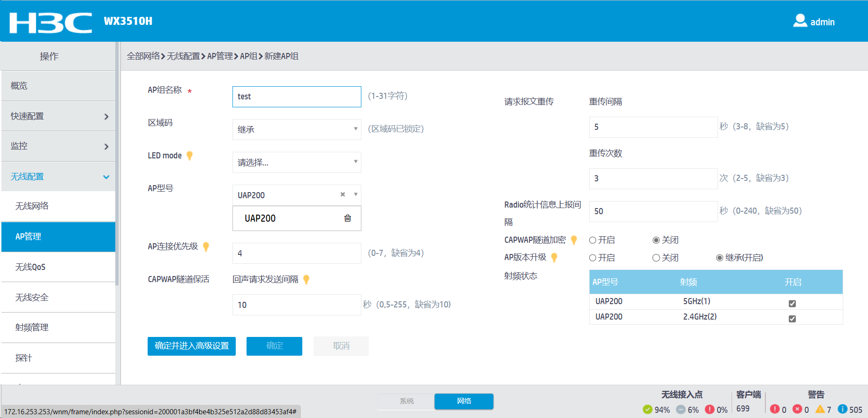Open the AP型号 dropdown arrow

pos(356,194)
